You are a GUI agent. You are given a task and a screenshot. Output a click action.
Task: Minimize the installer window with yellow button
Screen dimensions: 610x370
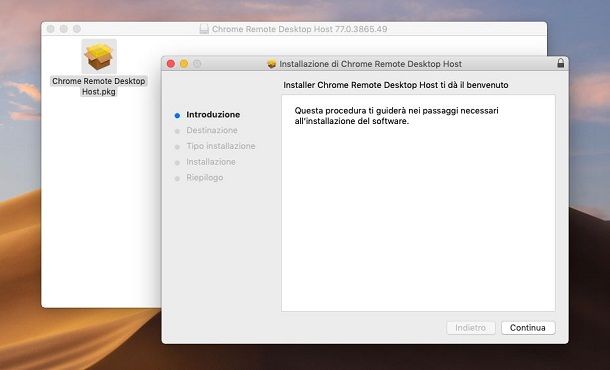(184, 63)
